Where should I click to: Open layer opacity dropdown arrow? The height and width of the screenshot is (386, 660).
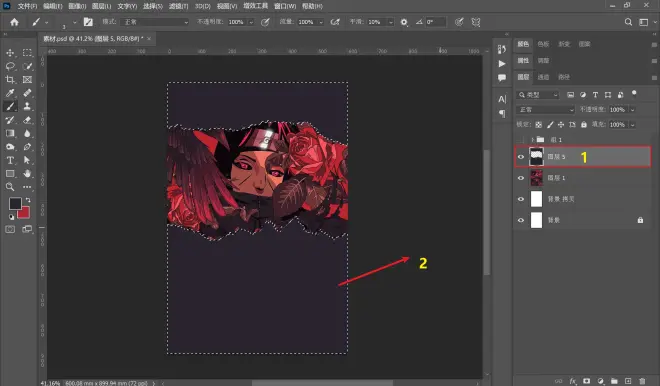(x=632, y=110)
